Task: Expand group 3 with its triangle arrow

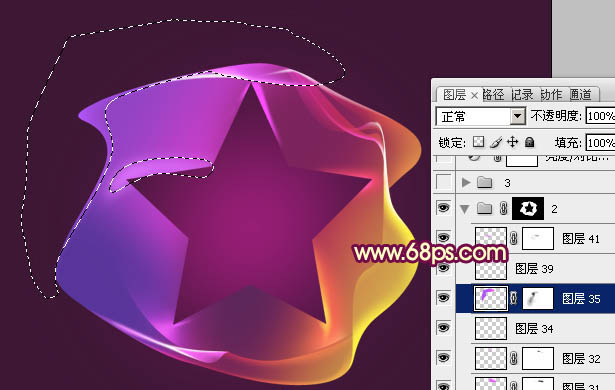Action: click(466, 182)
